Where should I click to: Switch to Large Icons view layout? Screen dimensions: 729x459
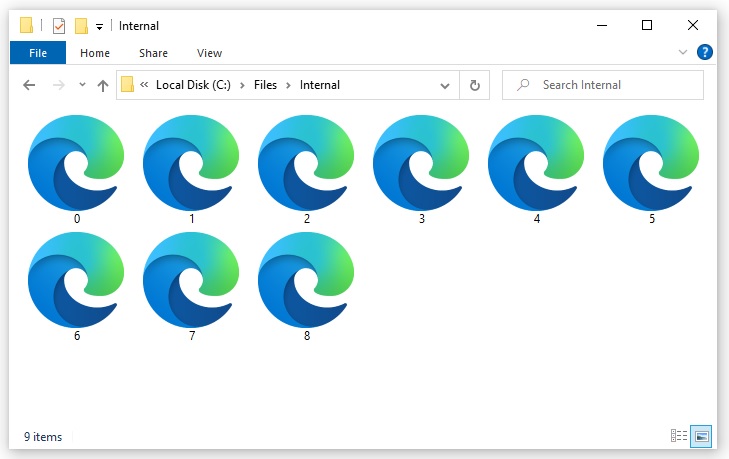(x=701, y=436)
